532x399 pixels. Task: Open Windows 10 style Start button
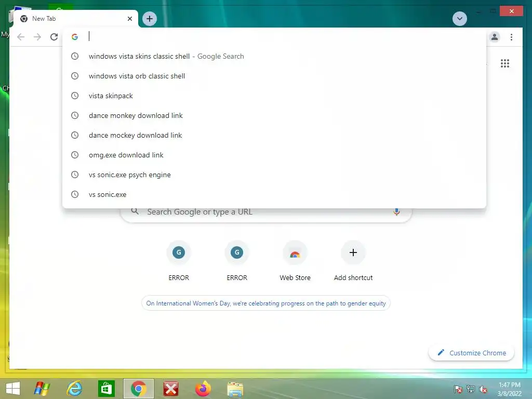tap(13, 389)
